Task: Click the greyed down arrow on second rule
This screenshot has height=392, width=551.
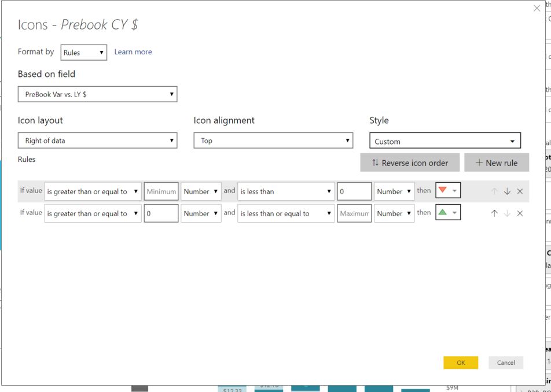Action: pos(507,213)
